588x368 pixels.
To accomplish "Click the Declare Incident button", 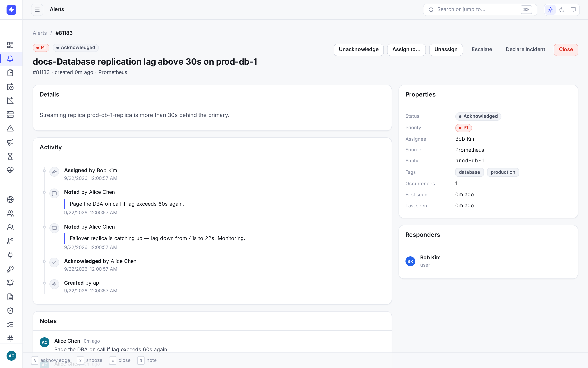I will coord(525,50).
